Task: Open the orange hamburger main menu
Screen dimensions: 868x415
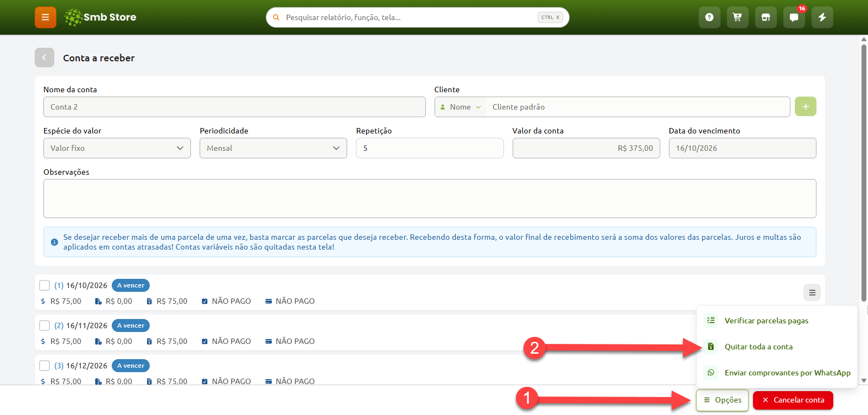Action: click(x=46, y=17)
